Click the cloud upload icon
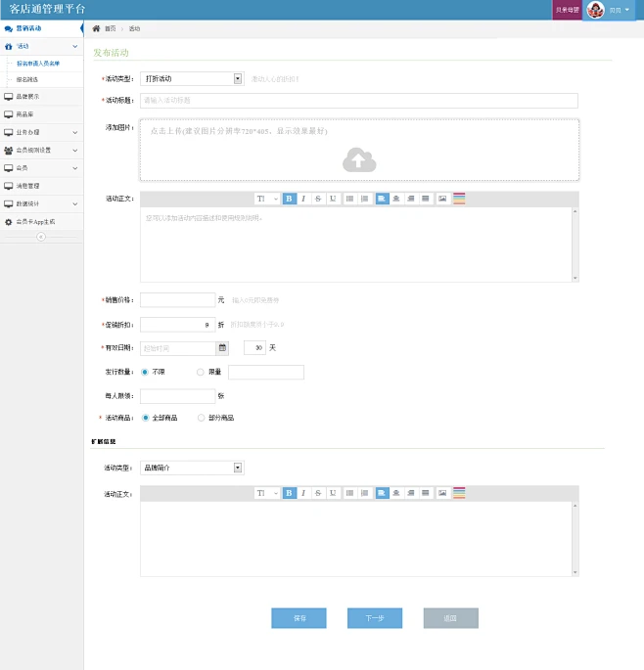644x670 pixels. click(x=359, y=159)
